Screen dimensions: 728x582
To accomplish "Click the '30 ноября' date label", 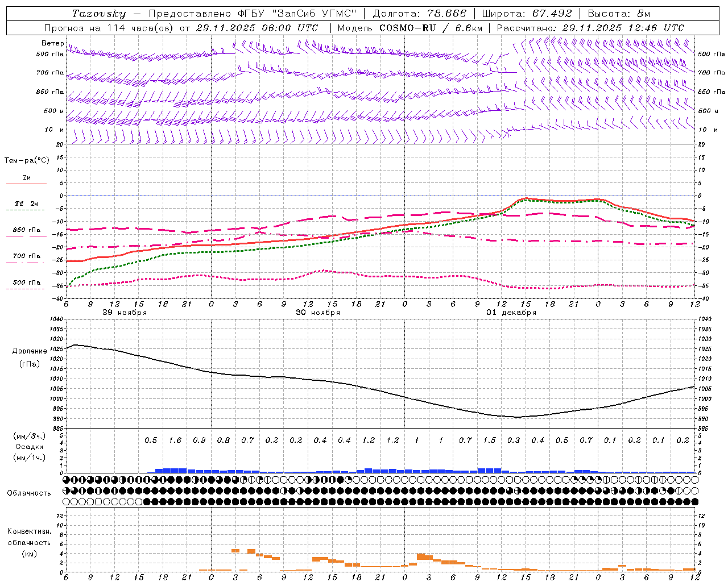I will tap(318, 313).
